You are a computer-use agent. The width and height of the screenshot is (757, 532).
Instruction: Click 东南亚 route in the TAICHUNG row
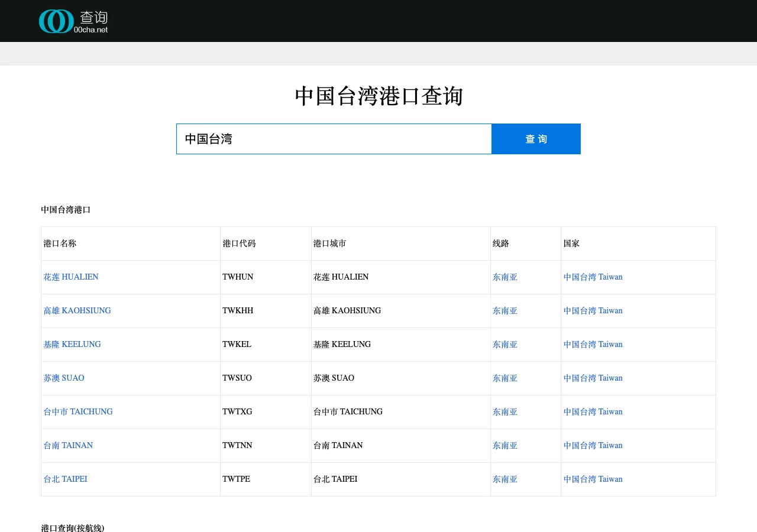505,411
